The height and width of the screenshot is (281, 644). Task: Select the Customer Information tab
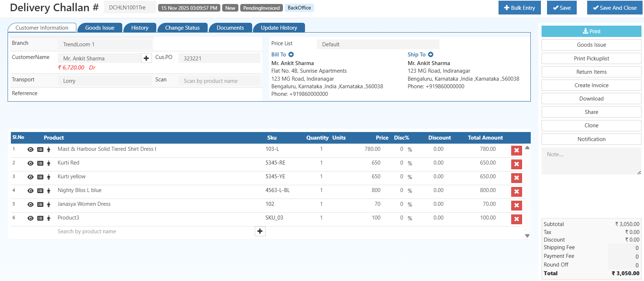coord(42,28)
